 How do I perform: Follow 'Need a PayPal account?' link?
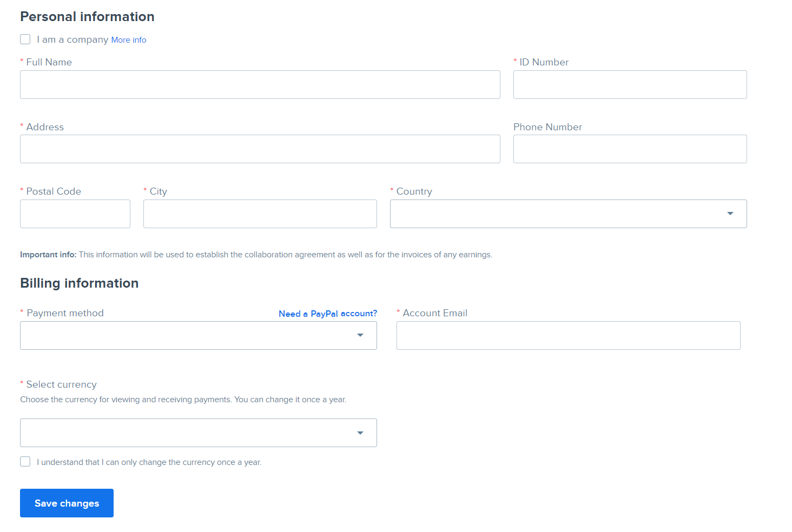(x=328, y=314)
